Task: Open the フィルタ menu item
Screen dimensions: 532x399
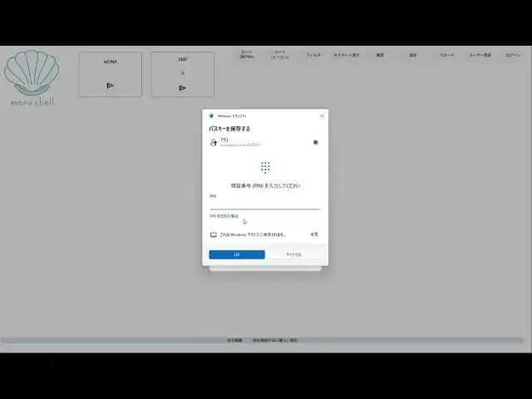Action: (x=313, y=55)
